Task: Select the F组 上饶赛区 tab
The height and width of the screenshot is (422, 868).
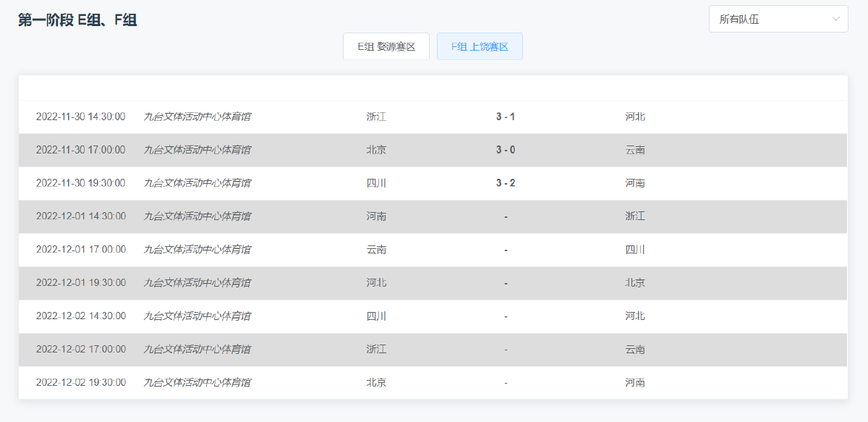Action: [480, 46]
